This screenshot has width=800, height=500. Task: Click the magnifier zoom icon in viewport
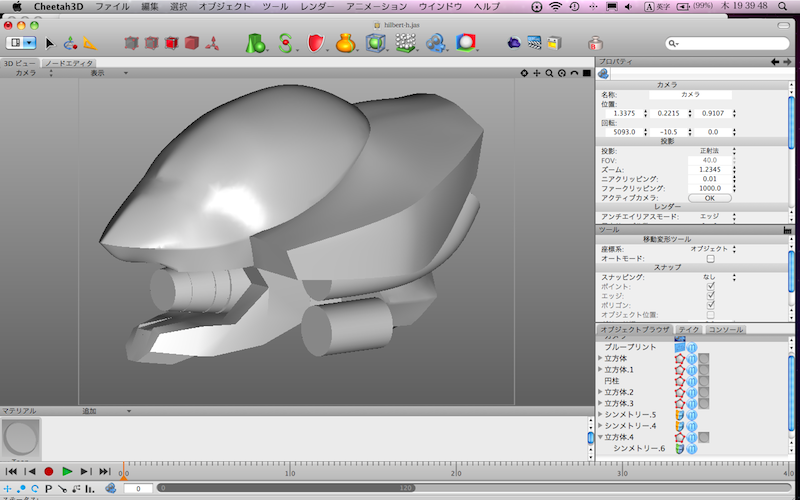[549, 73]
